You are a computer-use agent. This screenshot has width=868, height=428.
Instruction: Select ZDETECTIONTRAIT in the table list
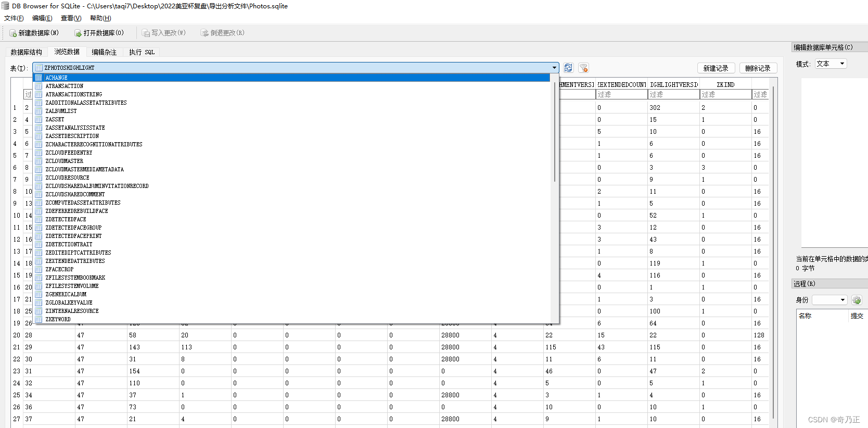pos(292,244)
